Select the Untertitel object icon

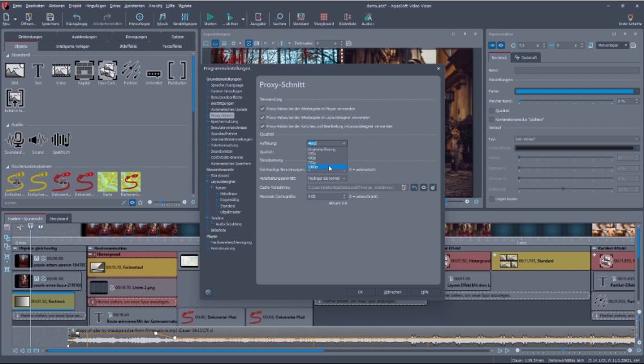pos(154,72)
